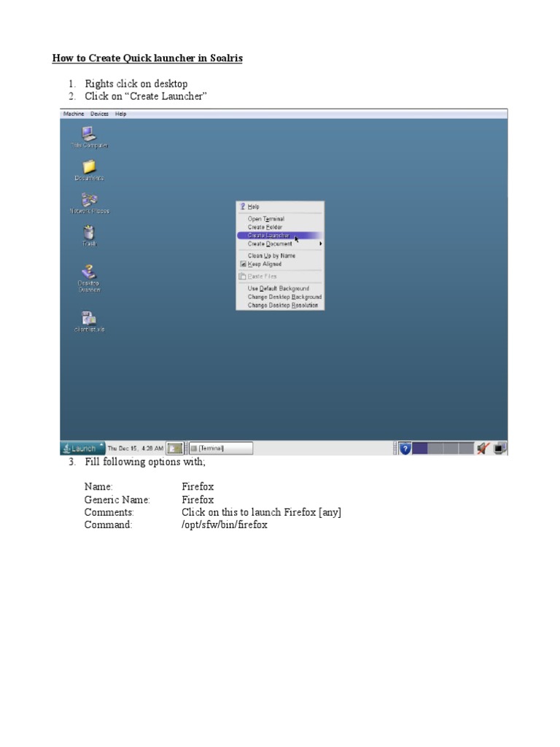Select Create Launcher in the context menu

[280, 236]
